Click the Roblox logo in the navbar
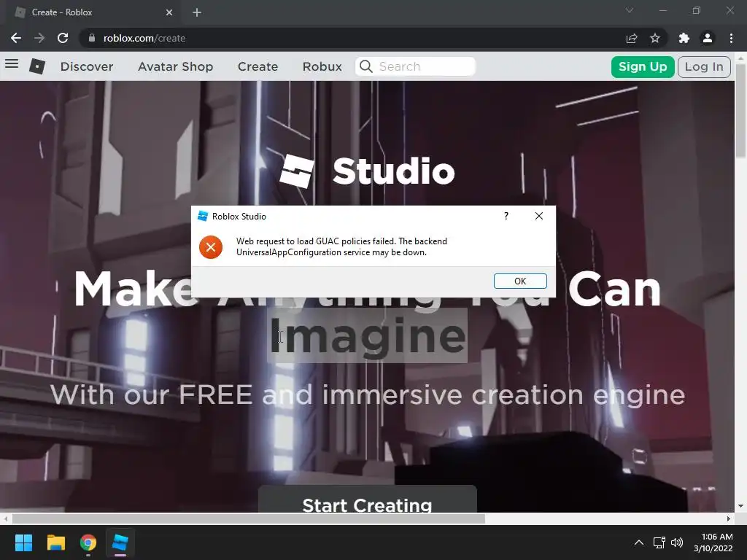The image size is (747, 560). pos(37,66)
